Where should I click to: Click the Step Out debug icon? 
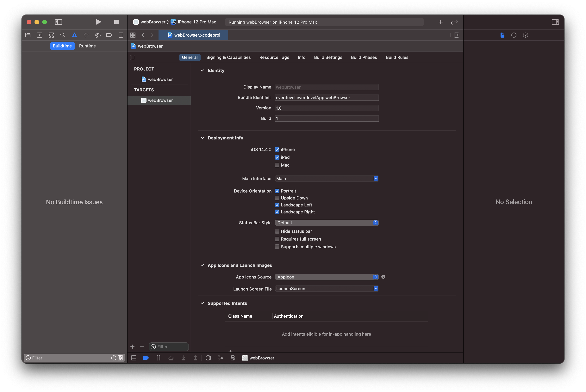point(195,358)
